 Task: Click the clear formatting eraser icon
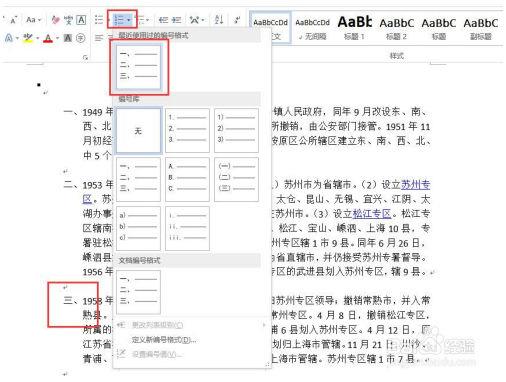point(55,20)
